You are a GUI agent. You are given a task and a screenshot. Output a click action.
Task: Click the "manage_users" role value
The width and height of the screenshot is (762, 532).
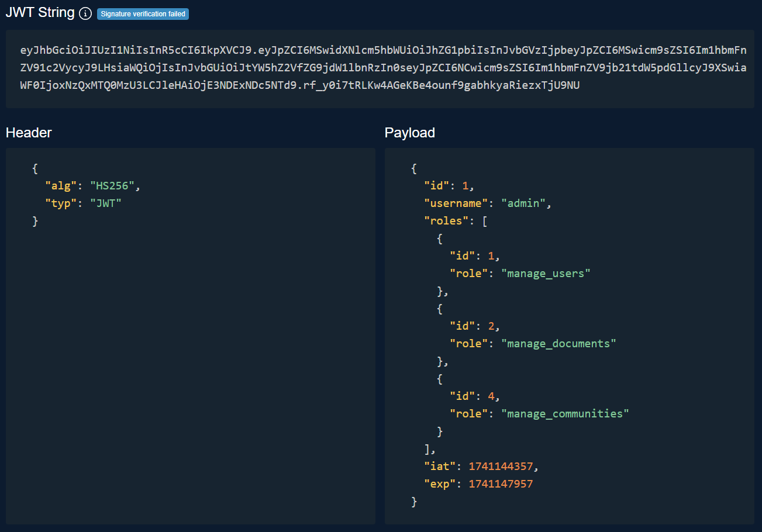(546, 274)
